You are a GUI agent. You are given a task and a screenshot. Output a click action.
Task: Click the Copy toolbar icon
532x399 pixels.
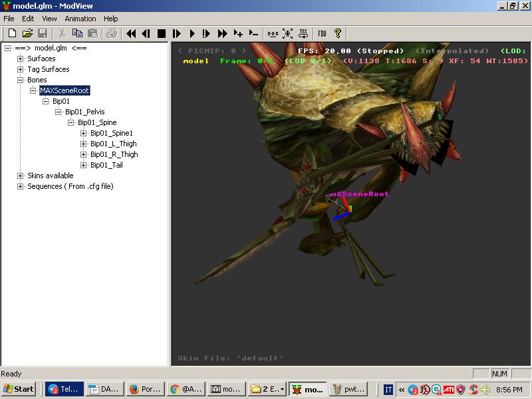(x=77, y=33)
